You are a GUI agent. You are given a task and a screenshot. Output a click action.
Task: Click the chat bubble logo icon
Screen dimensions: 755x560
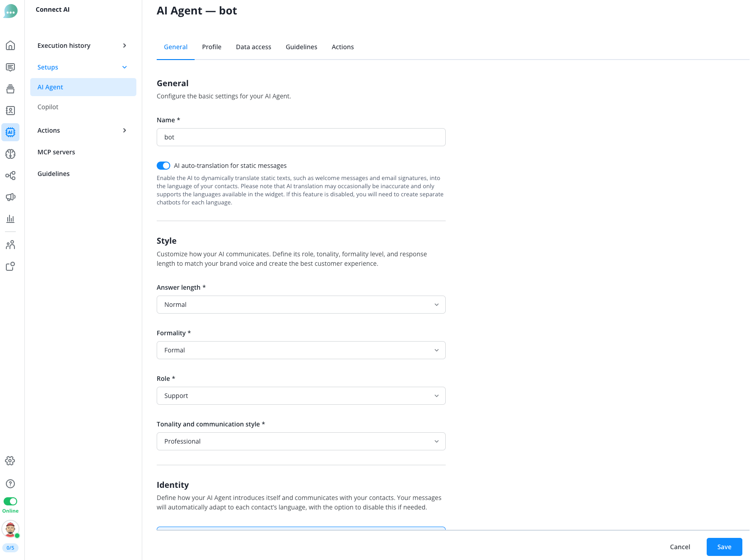[10, 11]
